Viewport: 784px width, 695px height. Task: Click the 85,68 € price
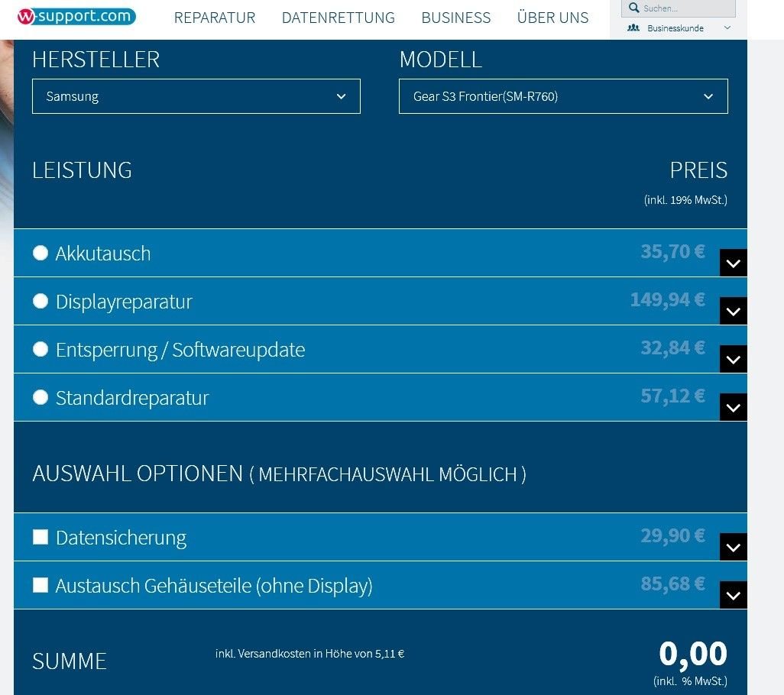(x=673, y=583)
